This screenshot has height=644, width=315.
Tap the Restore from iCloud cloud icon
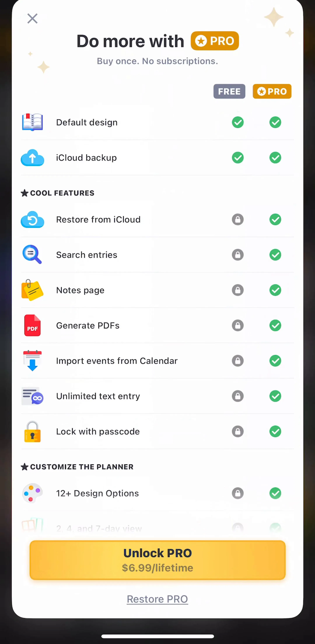(x=33, y=219)
